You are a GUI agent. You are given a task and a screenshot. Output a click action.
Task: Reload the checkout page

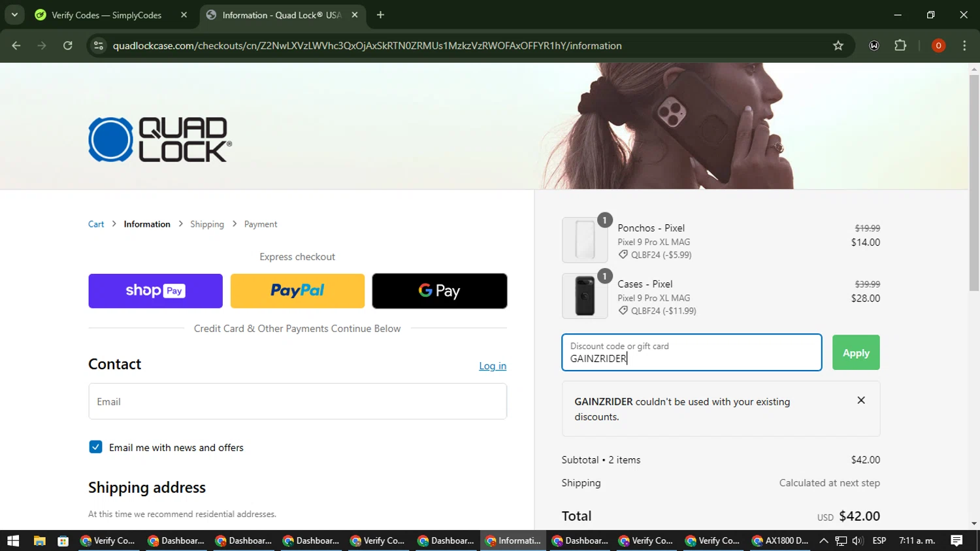coord(67,46)
